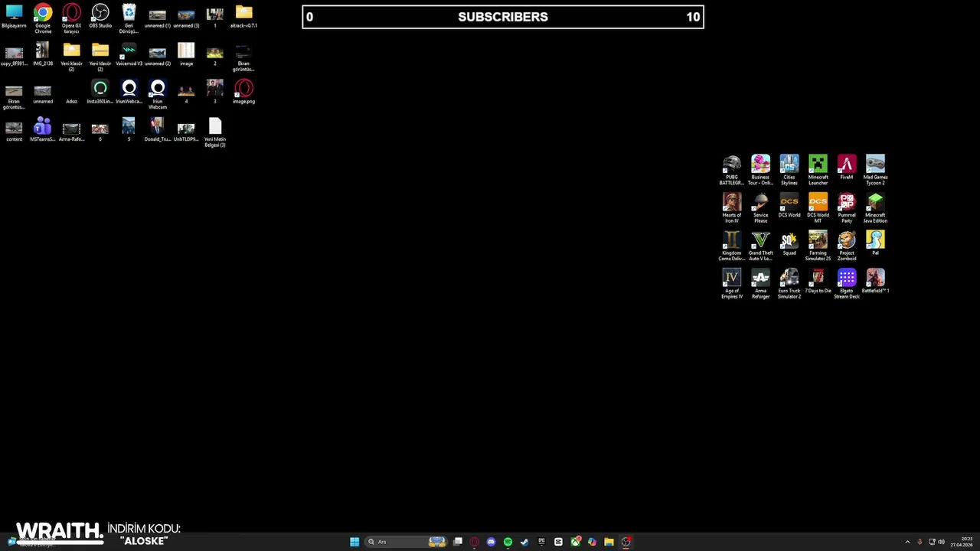Select the Battlefield 1 shortcut
The image size is (980, 551).
tap(875, 281)
